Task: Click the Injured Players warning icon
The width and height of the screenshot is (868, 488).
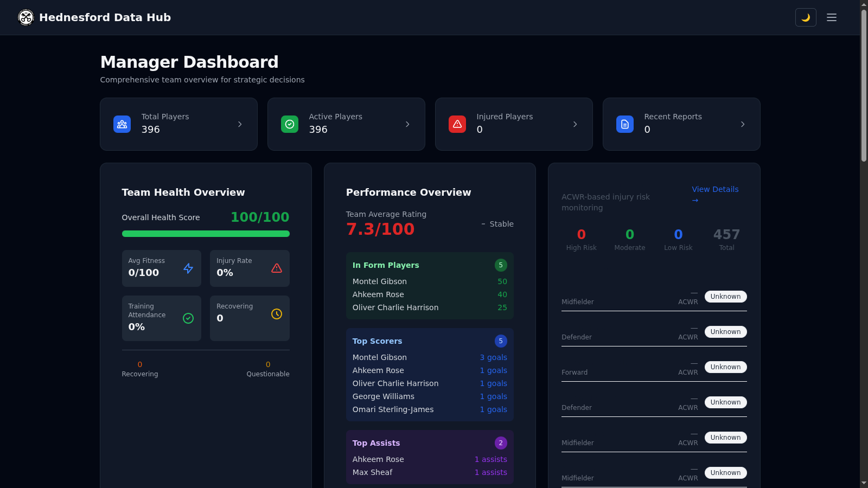Action: 457,124
